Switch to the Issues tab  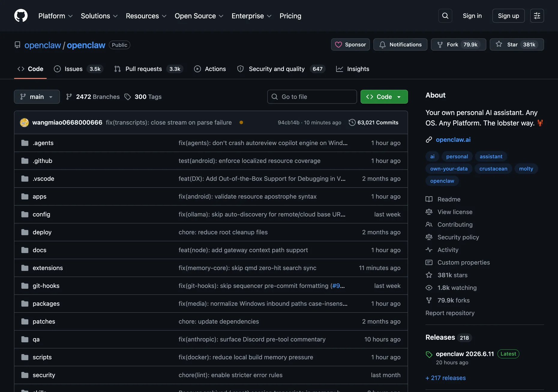(78, 69)
